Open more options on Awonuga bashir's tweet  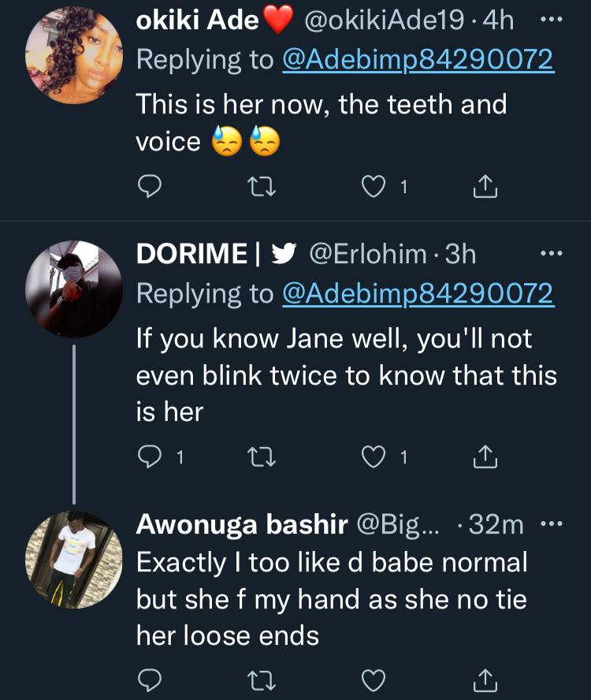(551, 524)
